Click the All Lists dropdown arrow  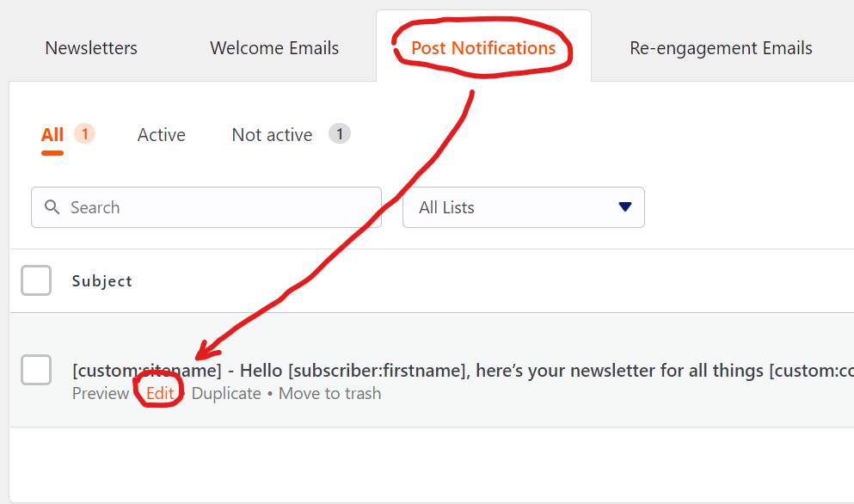[624, 207]
